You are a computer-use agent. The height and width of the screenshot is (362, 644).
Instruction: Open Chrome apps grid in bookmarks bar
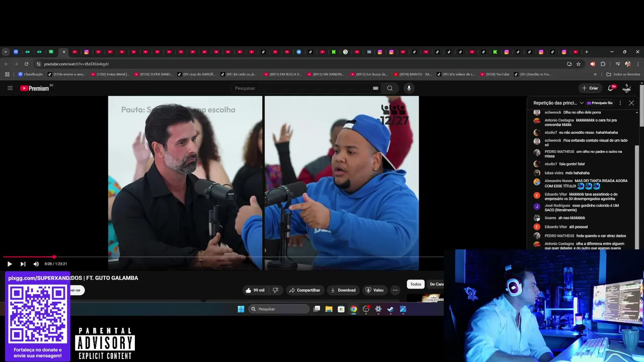[x=7, y=74]
